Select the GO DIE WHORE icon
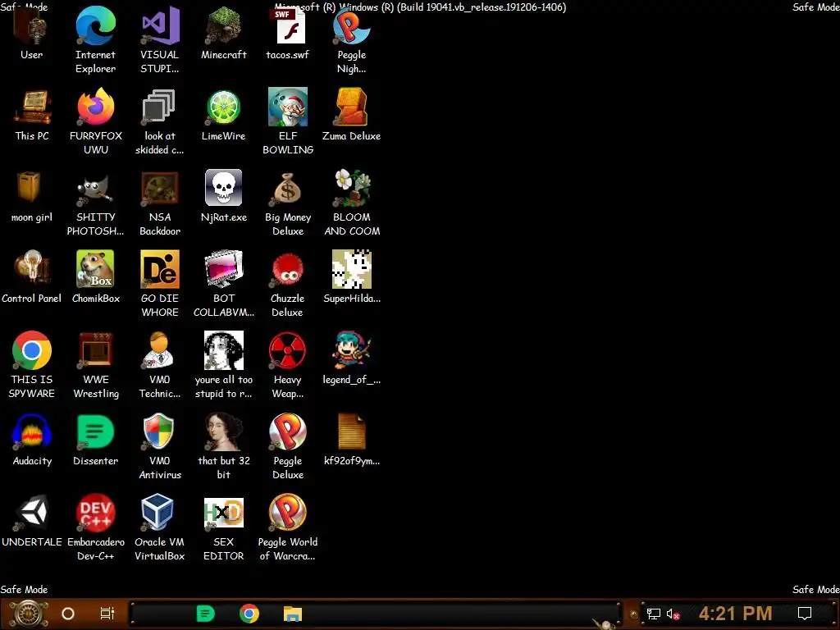The height and width of the screenshot is (630, 840). [x=160, y=269]
